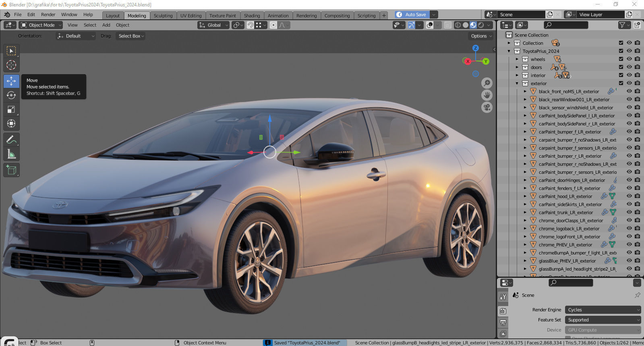Switch to the Shading workspace tab
This screenshot has width=644, height=346.
(252, 16)
